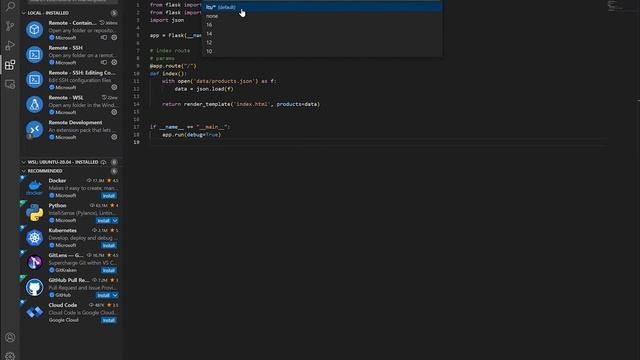Click the 'Remote - WSL' extension title

(x=66, y=98)
